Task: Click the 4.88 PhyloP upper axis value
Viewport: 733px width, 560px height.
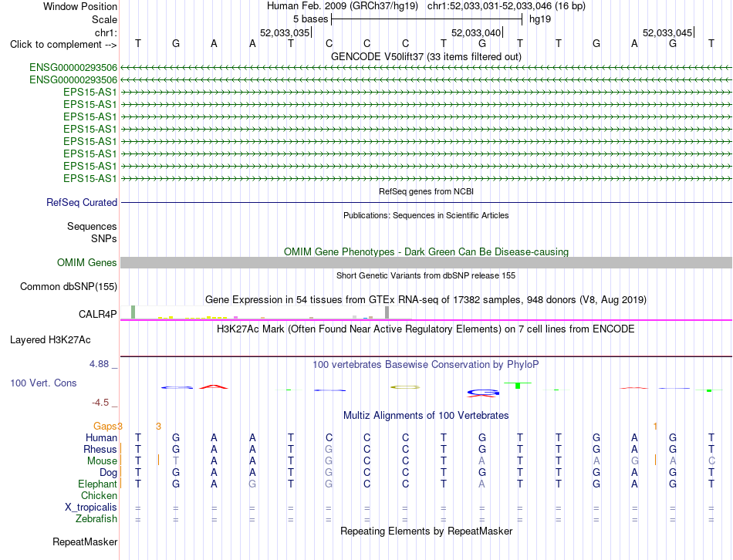Action: pyautogui.click(x=99, y=363)
